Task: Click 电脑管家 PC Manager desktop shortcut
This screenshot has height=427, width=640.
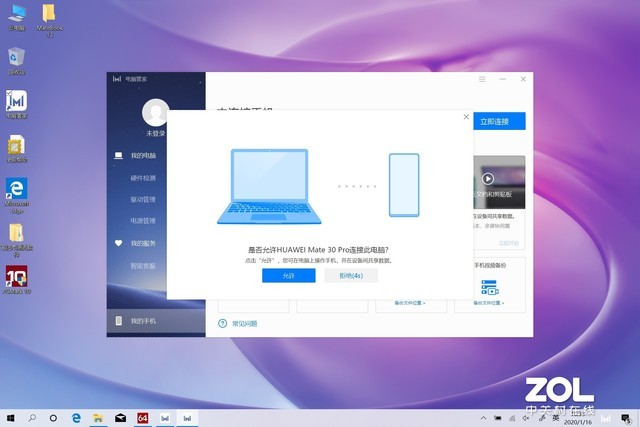Action: (17, 105)
